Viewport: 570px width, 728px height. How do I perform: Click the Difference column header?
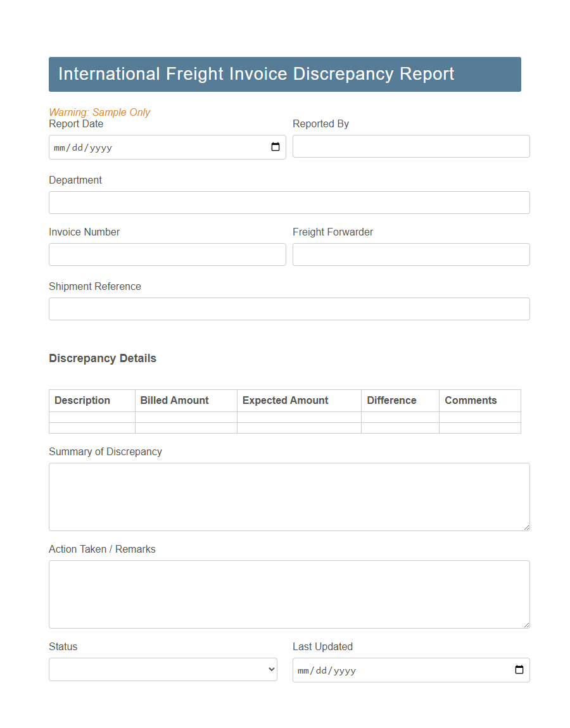coord(391,400)
